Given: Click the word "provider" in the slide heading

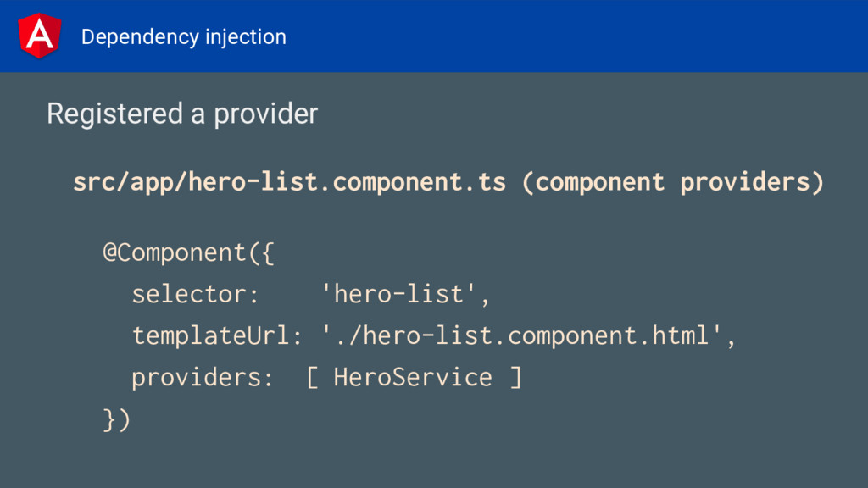Looking at the screenshot, I should coord(265,114).
